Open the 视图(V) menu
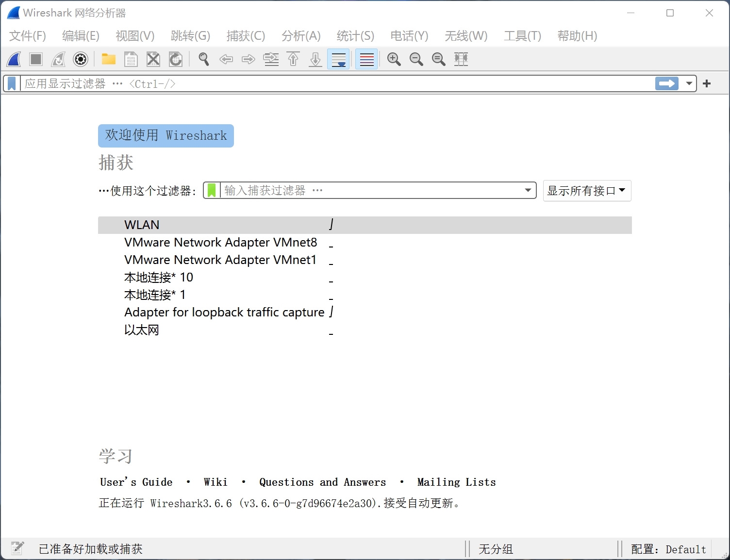The width and height of the screenshot is (730, 560). coord(135,36)
